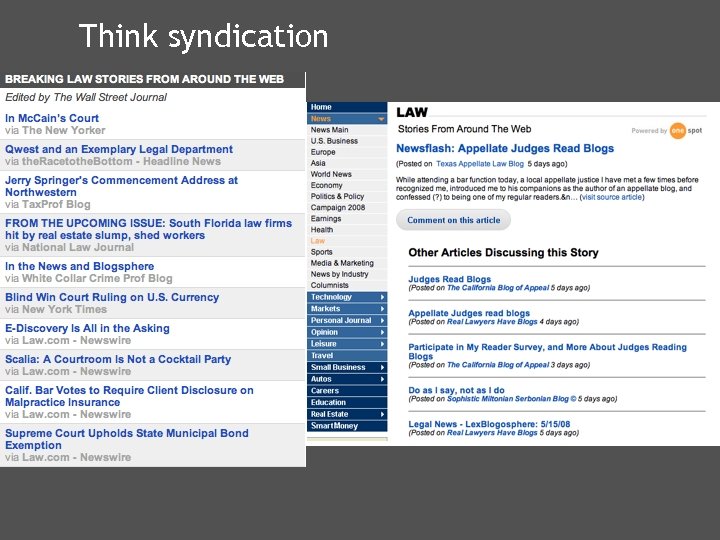The width and height of the screenshot is (720, 540).
Task: Visit the Texas Appellate Law Blog link
Action: [x=480, y=164]
